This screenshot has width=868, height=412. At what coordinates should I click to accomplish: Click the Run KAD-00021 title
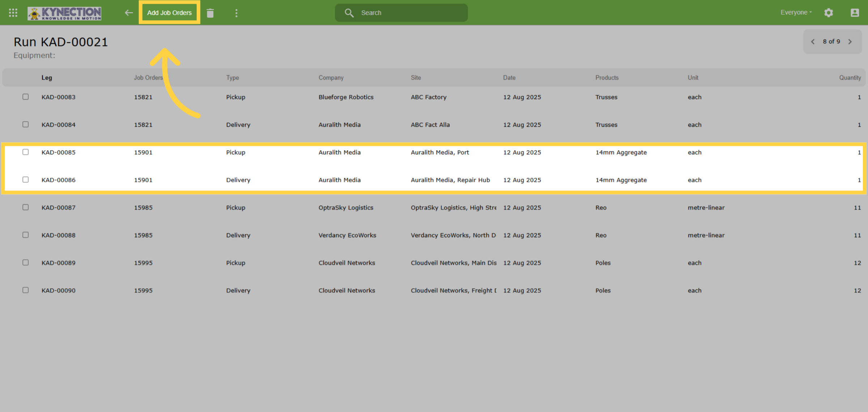click(x=61, y=42)
